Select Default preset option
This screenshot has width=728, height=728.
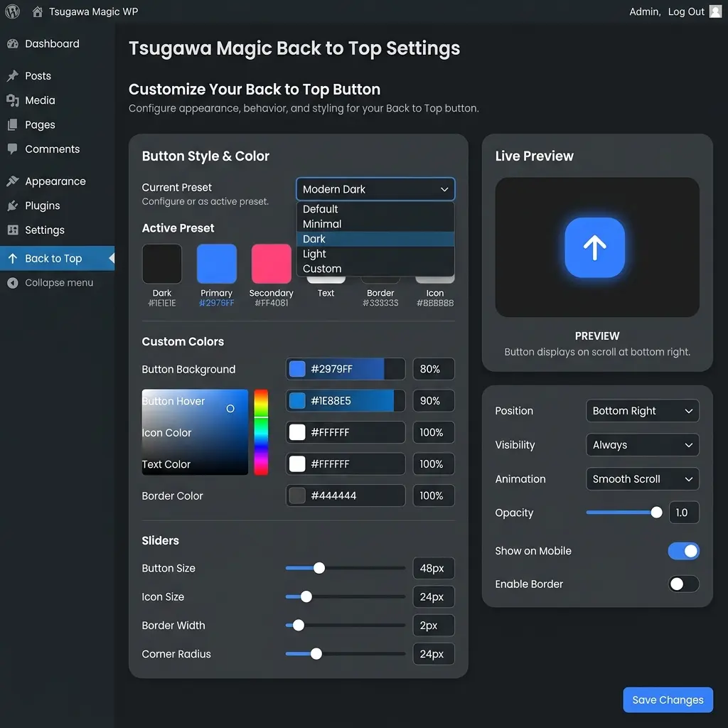(x=375, y=209)
